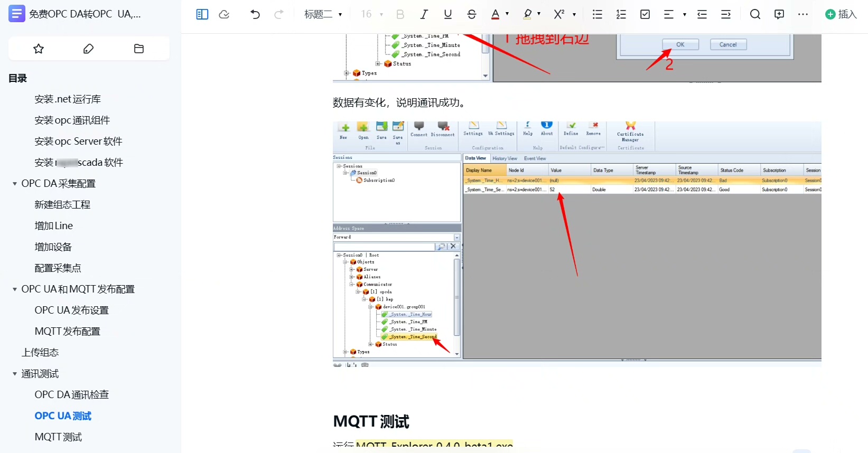This screenshot has height=453, width=868.
Task: Check the cloud save status icon
Action: click(224, 14)
